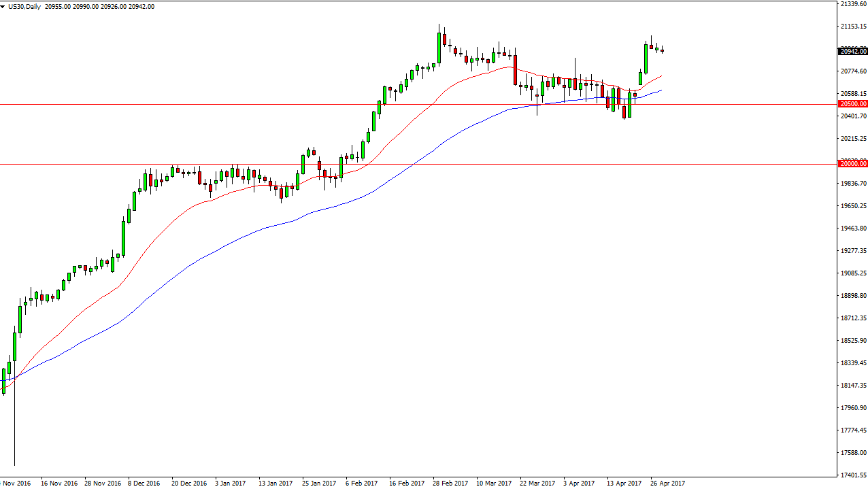The image size is (868, 491).
Task: Click the 19085.25 price scale label
Action: tap(852, 273)
